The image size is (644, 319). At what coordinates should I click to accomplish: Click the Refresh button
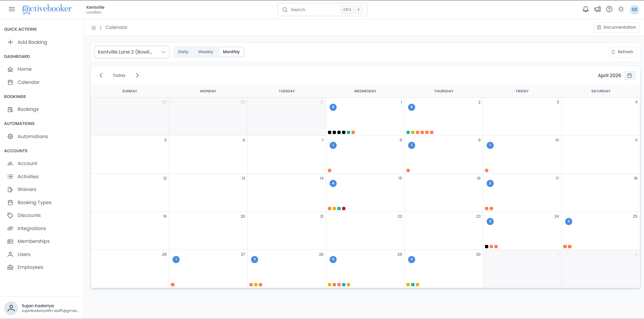point(622,52)
